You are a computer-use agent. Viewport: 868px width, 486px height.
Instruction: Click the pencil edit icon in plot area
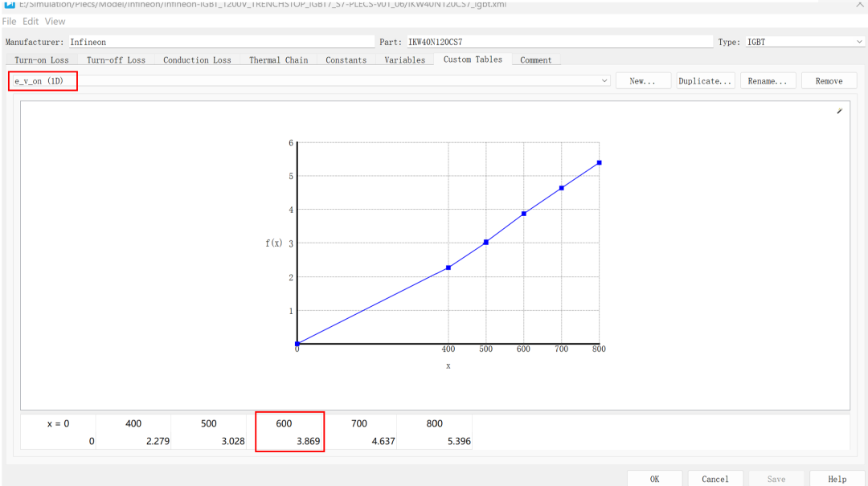point(839,112)
